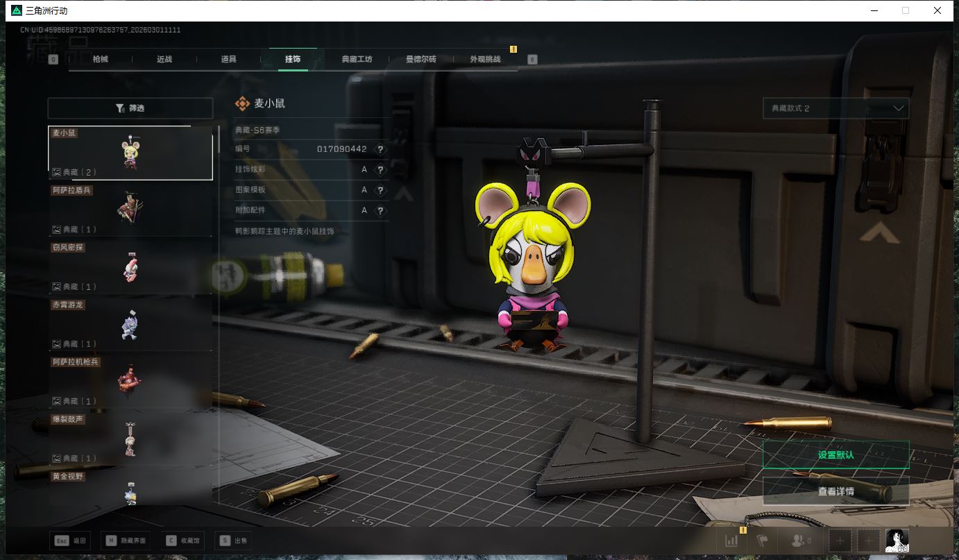Switch to the 外观挑战 tab

[x=485, y=59]
